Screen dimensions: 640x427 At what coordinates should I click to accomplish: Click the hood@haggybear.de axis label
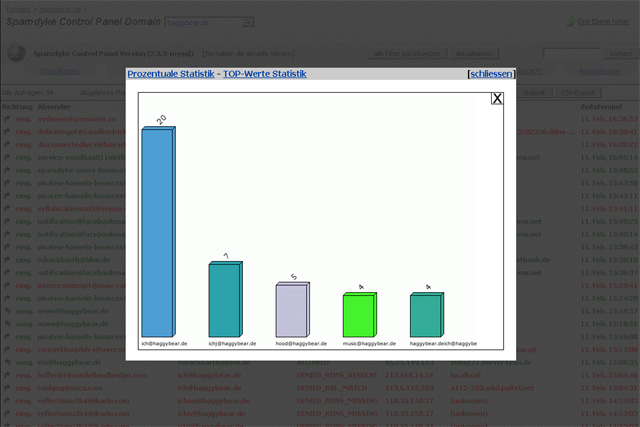(x=301, y=344)
